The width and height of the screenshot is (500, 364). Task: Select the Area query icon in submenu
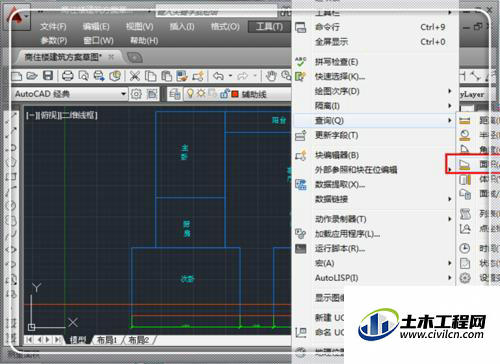coord(465,164)
